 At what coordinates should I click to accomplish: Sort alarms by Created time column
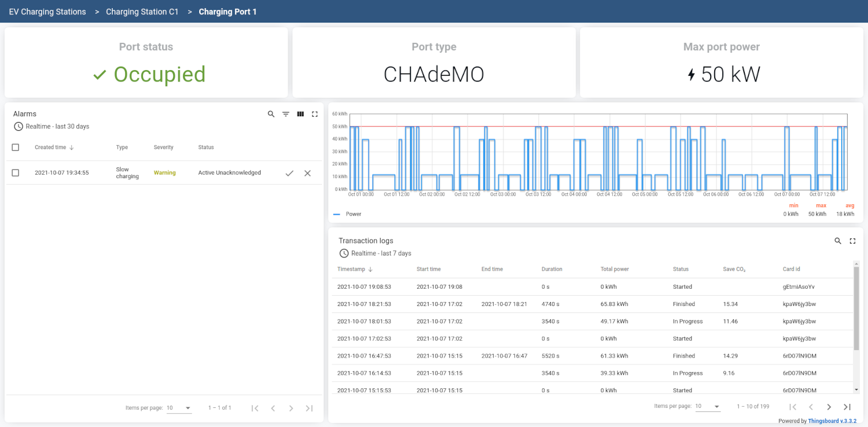[x=51, y=148]
